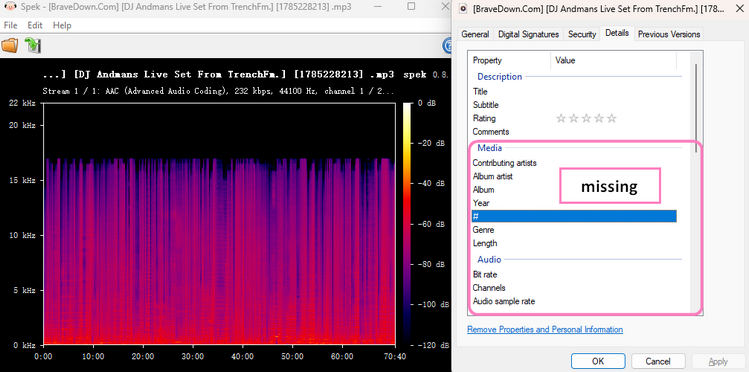Switch to the Security tab
This screenshot has height=372, width=749.
(582, 34)
